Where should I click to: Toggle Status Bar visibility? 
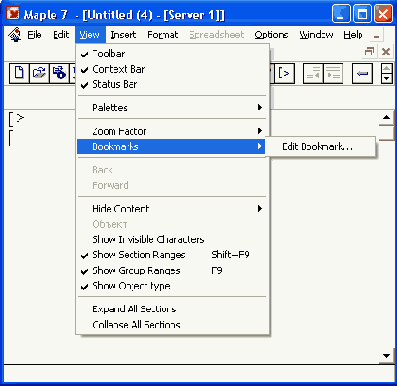(172, 84)
